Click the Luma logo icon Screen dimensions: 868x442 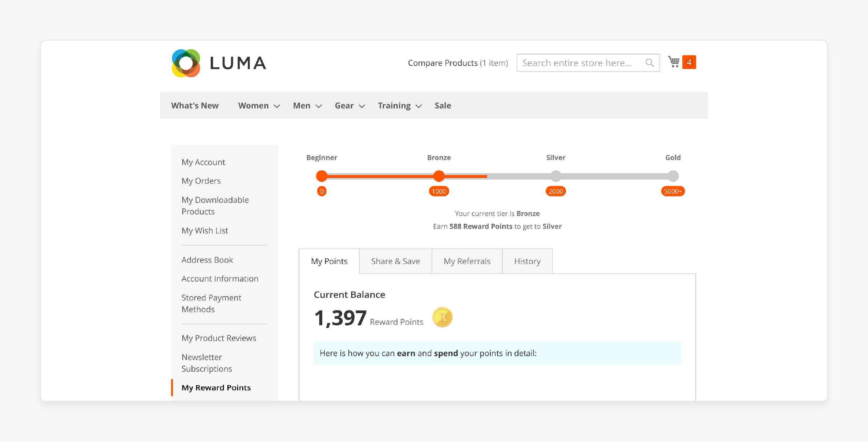coord(187,62)
